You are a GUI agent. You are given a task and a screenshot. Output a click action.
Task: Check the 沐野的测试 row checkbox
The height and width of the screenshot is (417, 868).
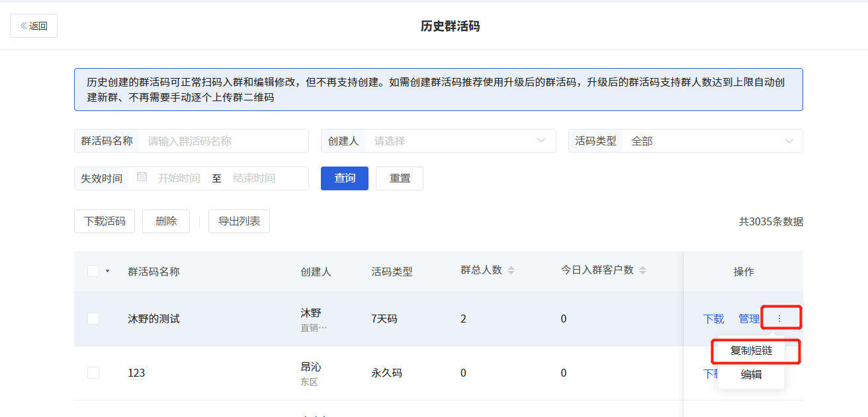coord(93,319)
